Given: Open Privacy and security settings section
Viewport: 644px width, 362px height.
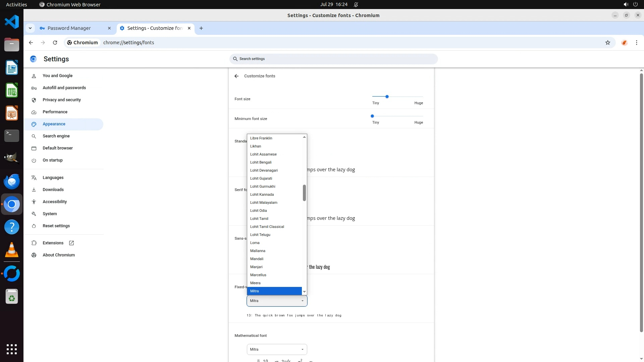Looking at the screenshot, I should [x=61, y=100].
